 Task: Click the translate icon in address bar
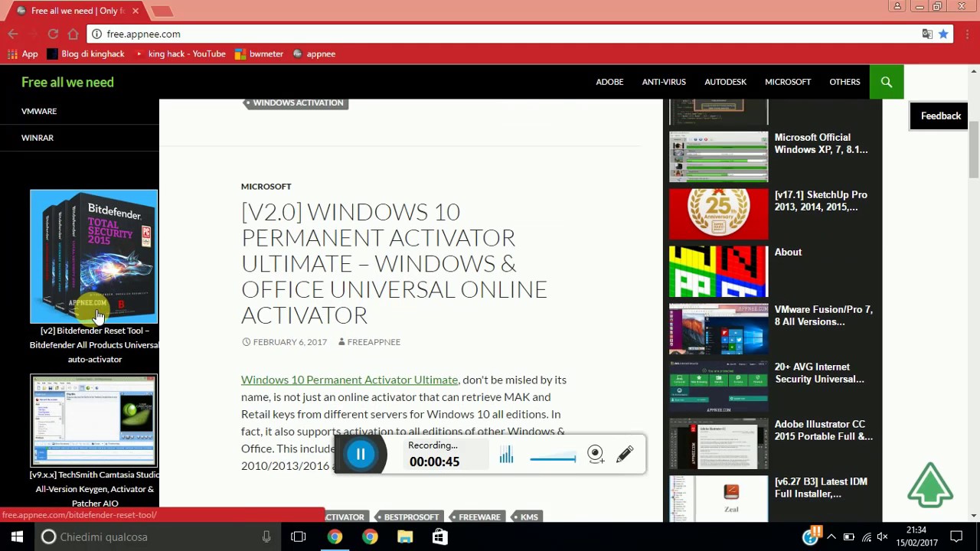[x=927, y=34]
